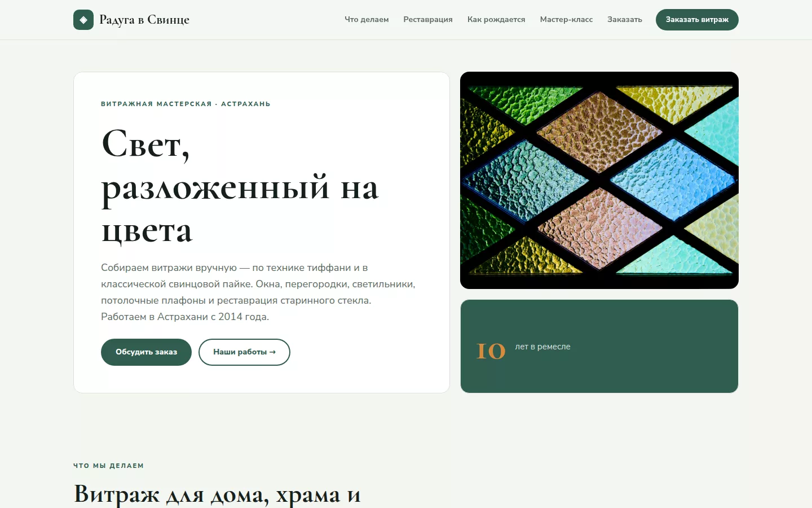Viewport: 812px width, 508px height.
Task: Click the Свет, разложенный на цвета headline
Action: coord(240,186)
